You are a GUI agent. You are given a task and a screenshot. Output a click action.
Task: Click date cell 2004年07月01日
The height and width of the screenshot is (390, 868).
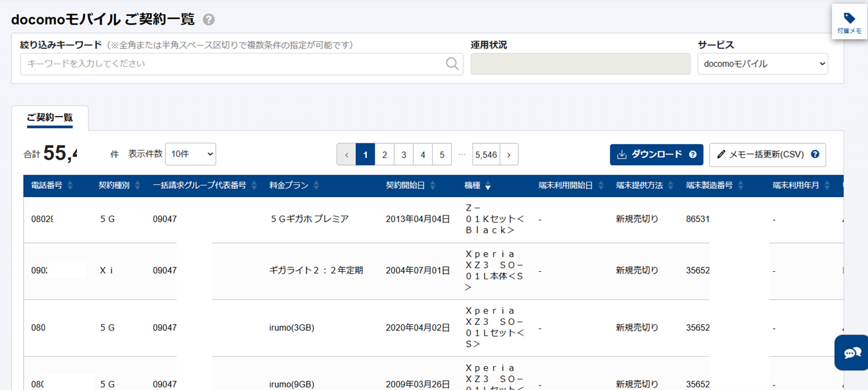point(418,271)
